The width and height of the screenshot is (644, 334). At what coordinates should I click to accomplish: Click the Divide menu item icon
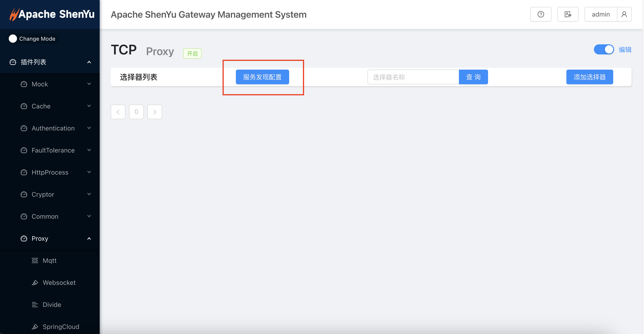point(35,305)
